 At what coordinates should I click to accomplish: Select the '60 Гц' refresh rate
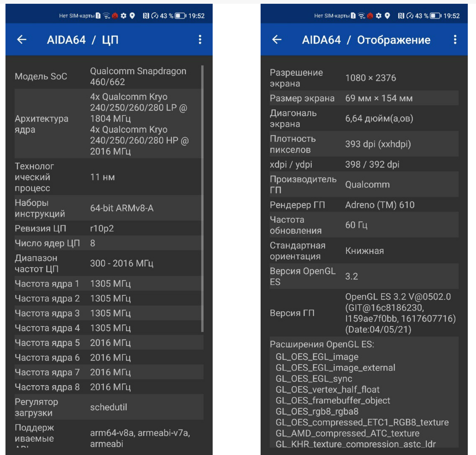[x=356, y=225]
